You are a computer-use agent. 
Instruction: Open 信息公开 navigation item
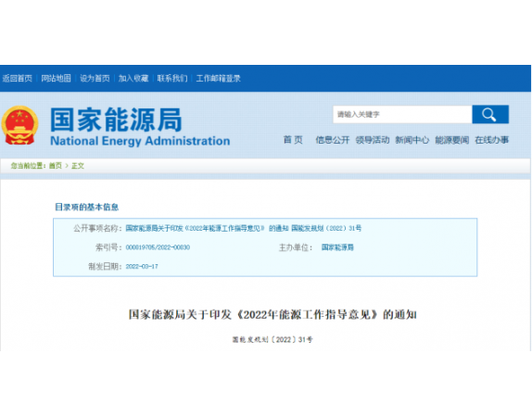click(333, 140)
